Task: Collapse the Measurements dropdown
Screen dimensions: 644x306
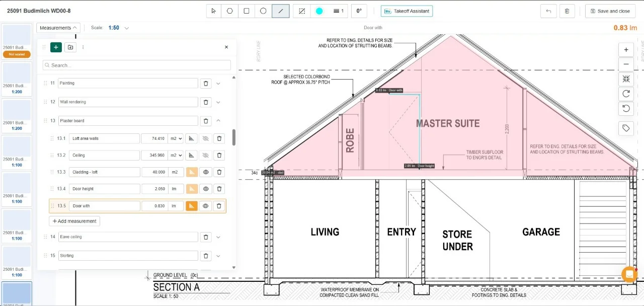Action: [58, 28]
